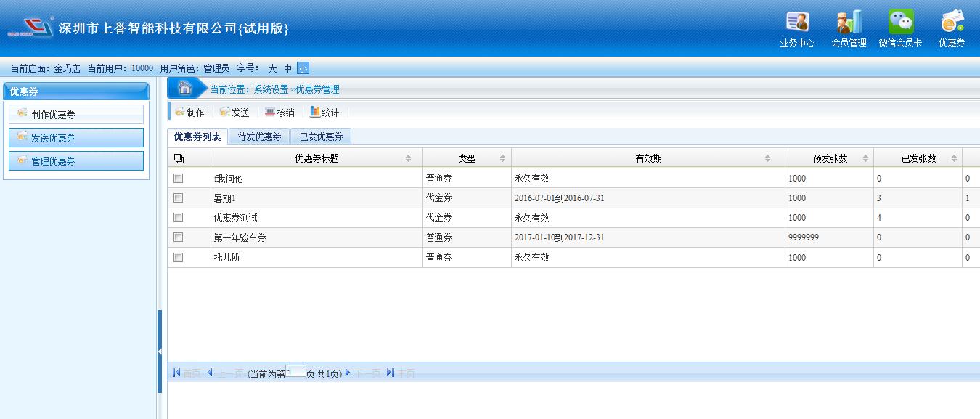The height and width of the screenshot is (419, 980).
Task: Click the 微信会员卡 WeChat icon
Action: click(x=900, y=23)
